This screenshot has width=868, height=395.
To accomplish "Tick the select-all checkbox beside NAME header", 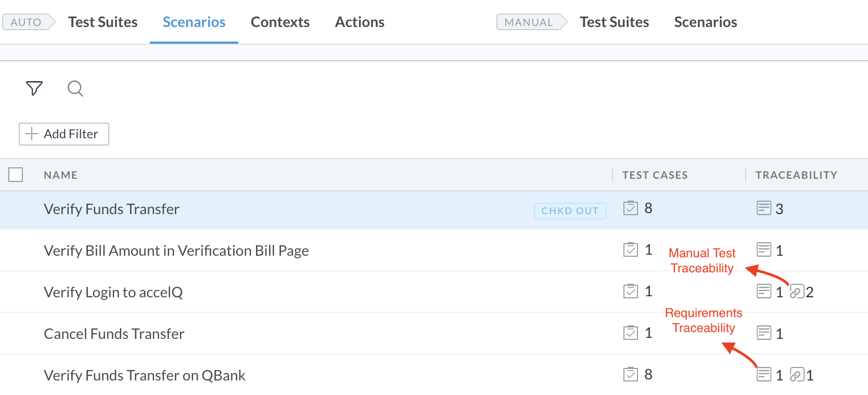I will pyautogui.click(x=16, y=175).
